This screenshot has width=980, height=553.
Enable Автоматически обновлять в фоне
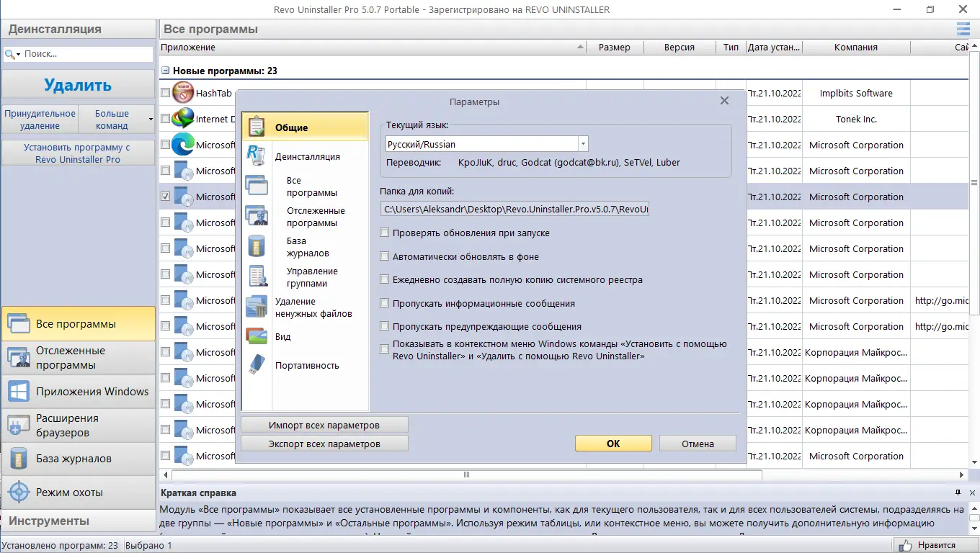(x=385, y=256)
